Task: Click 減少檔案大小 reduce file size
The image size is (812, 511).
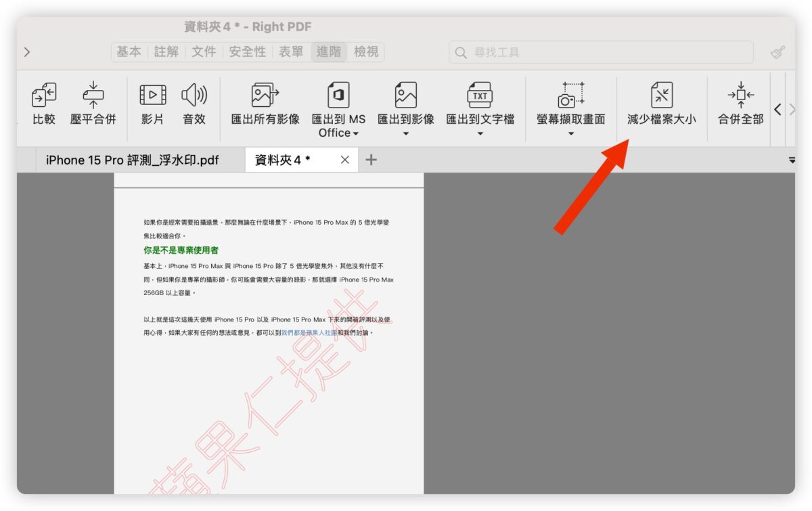Action: click(x=661, y=104)
